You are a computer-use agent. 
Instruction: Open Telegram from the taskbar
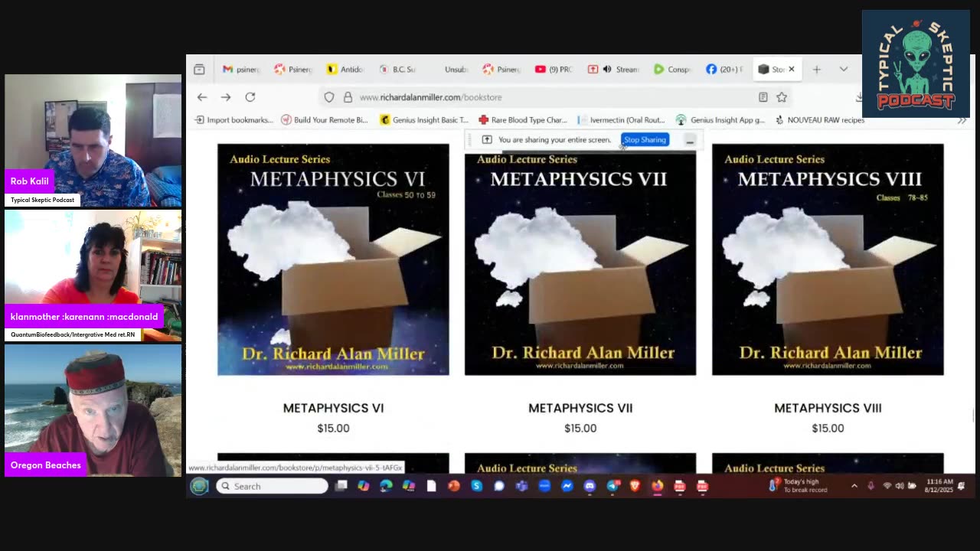pyautogui.click(x=612, y=486)
